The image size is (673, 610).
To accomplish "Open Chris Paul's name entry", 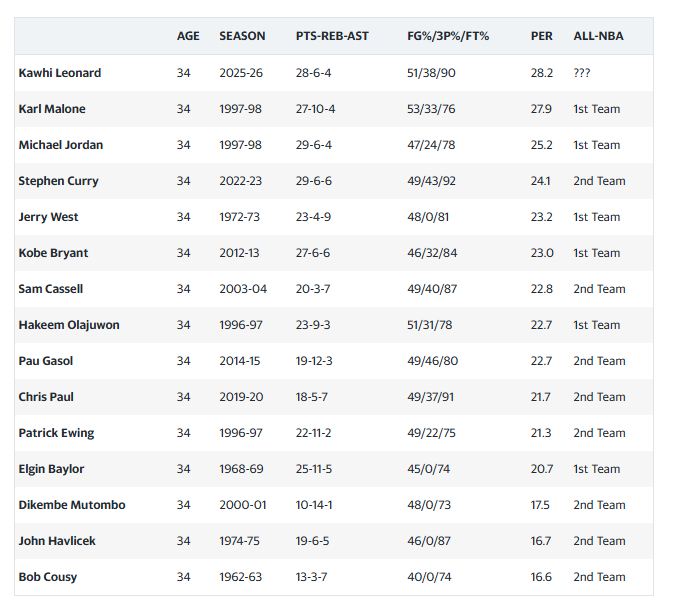I will click(46, 397).
